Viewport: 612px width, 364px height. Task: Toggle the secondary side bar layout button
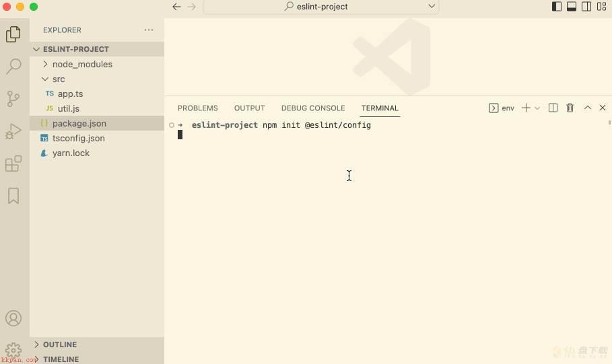pyautogui.click(x=586, y=7)
